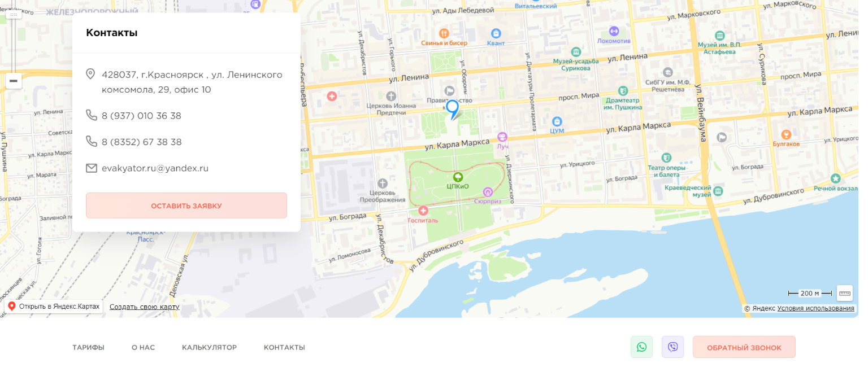This screenshot has height=376, width=868.
Task: Click the blue location marker on the map
Action: [x=452, y=108]
